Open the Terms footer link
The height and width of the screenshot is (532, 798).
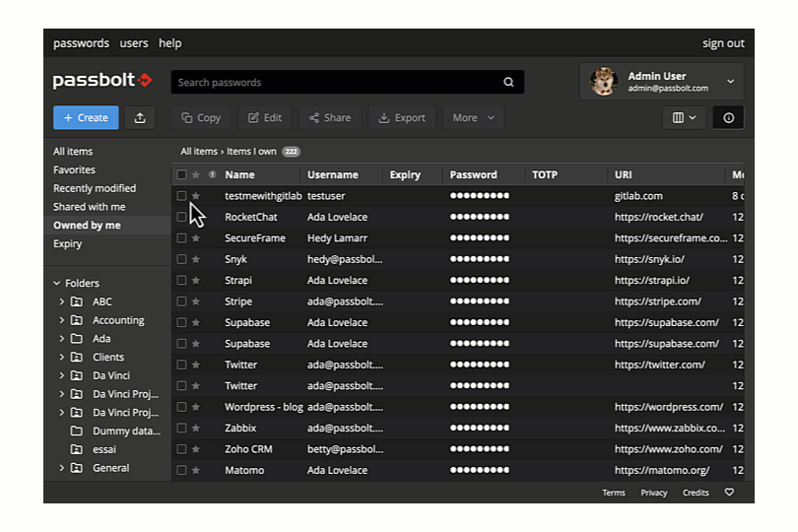tap(614, 493)
